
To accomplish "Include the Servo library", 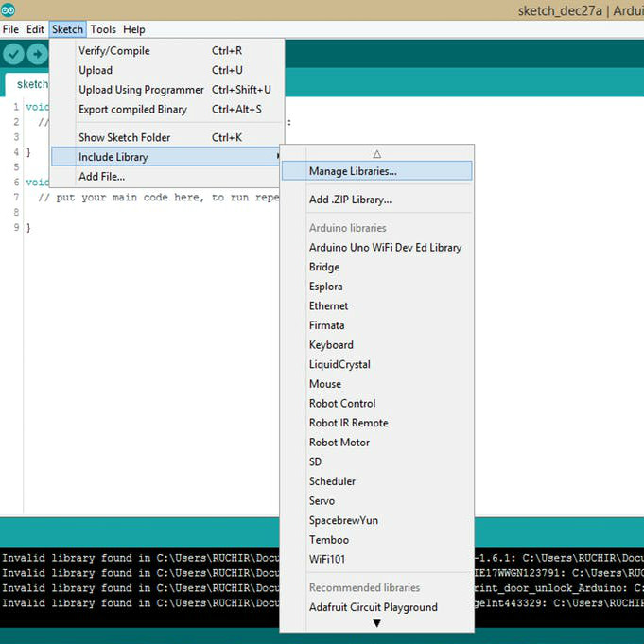I will pyautogui.click(x=377, y=501).
